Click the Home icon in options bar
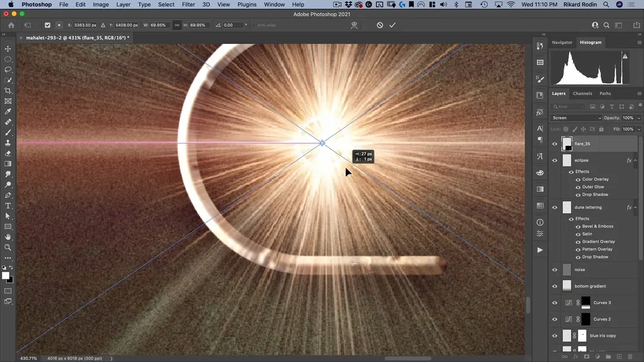644x362 pixels. (x=11, y=25)
